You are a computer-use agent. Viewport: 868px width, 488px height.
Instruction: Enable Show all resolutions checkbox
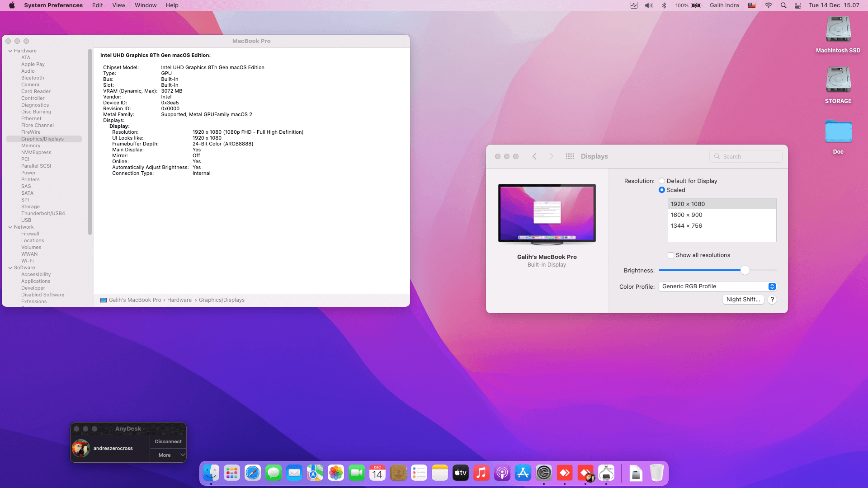pos(671,255)
